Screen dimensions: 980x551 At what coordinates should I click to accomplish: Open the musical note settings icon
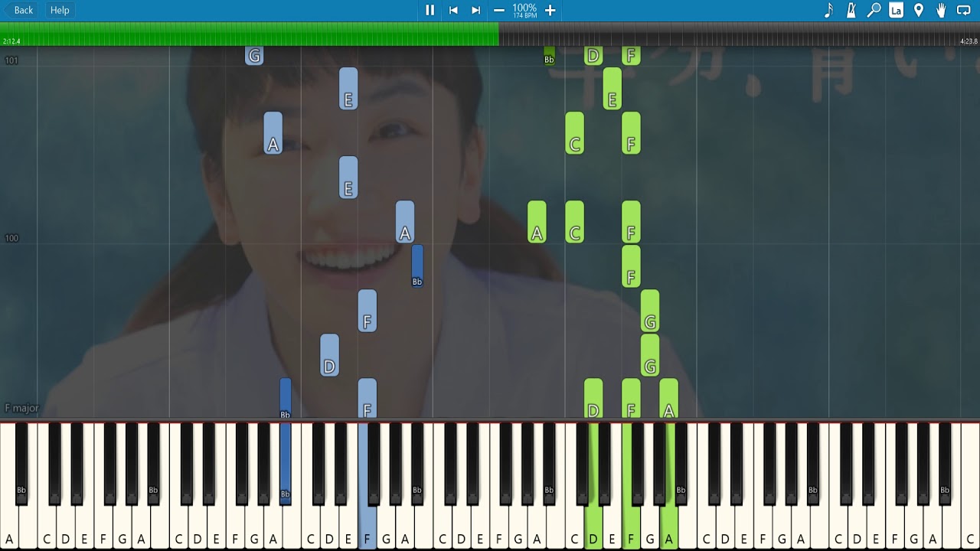coord(828,10)
